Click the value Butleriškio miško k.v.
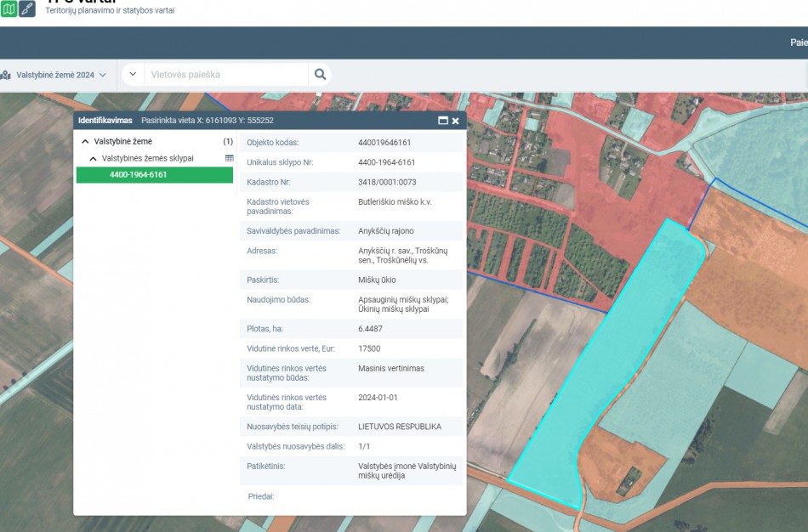808x532 pixels. tap(395, 202)
